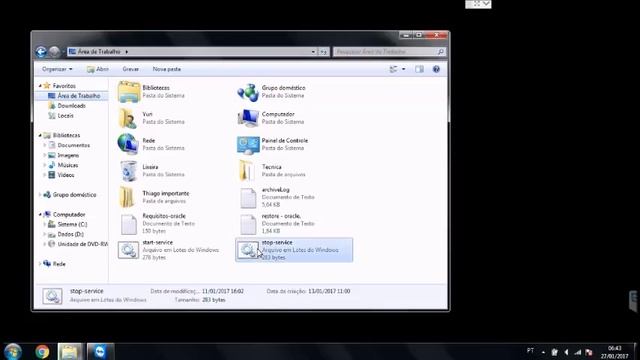Image resolution: width=640 pixels, height=360 pixels.
Task: Click the Explorer folder taskbar button
Action: 70,351
